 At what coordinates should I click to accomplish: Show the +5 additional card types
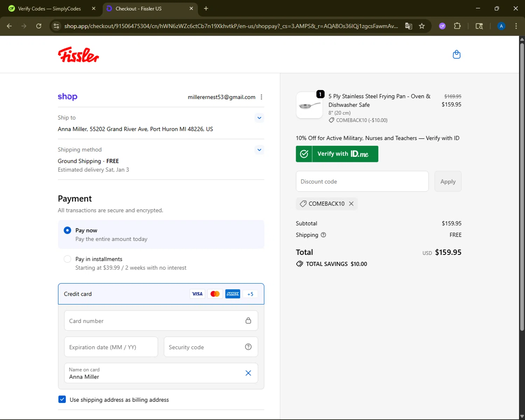250,294
